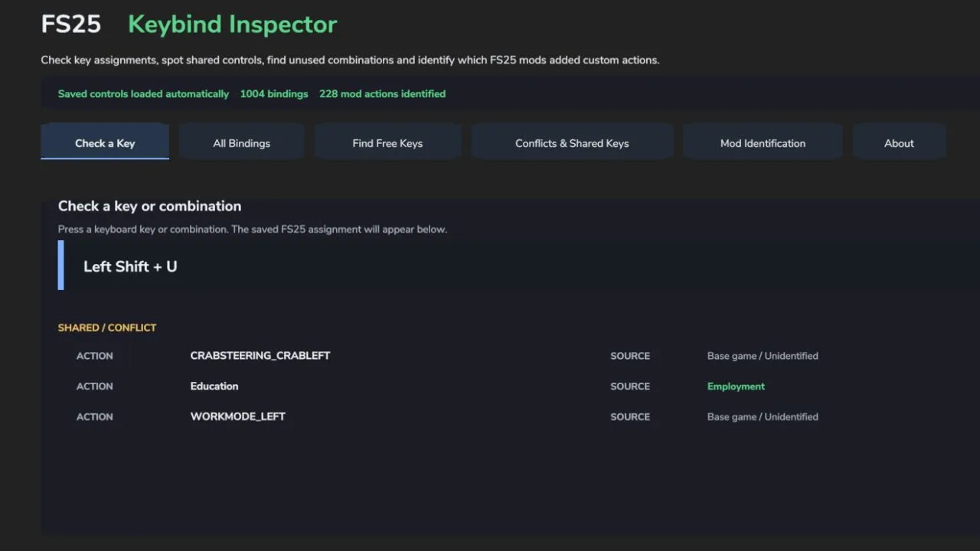Select CRABSTEERING_CRABLEFT action name
The width and height of the screenshot is (980, 551).
(260, 356)
